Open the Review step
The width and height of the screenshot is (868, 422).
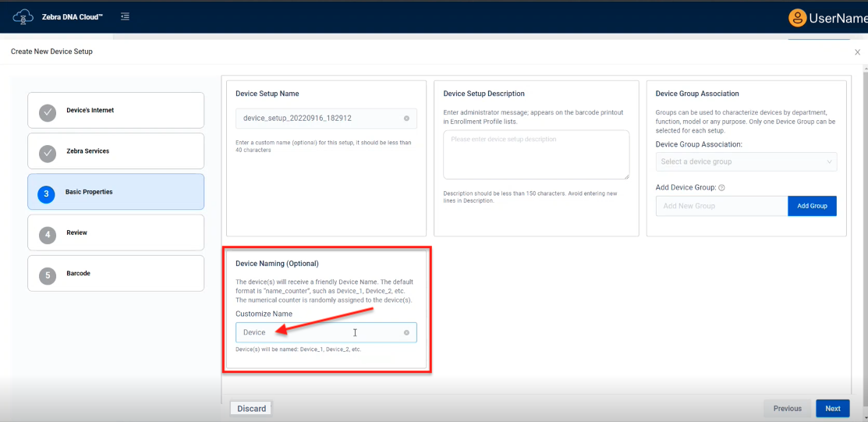[x=115, y=232]
